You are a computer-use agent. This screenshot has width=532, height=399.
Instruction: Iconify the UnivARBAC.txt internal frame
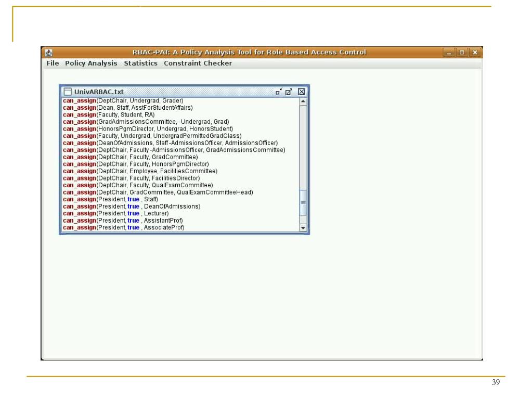[279, 92]
